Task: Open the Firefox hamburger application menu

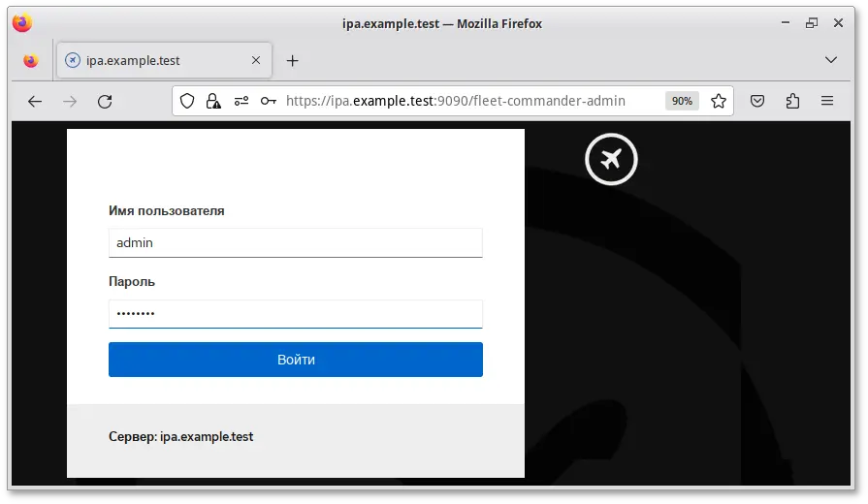Action: click(x=827, y=101)
